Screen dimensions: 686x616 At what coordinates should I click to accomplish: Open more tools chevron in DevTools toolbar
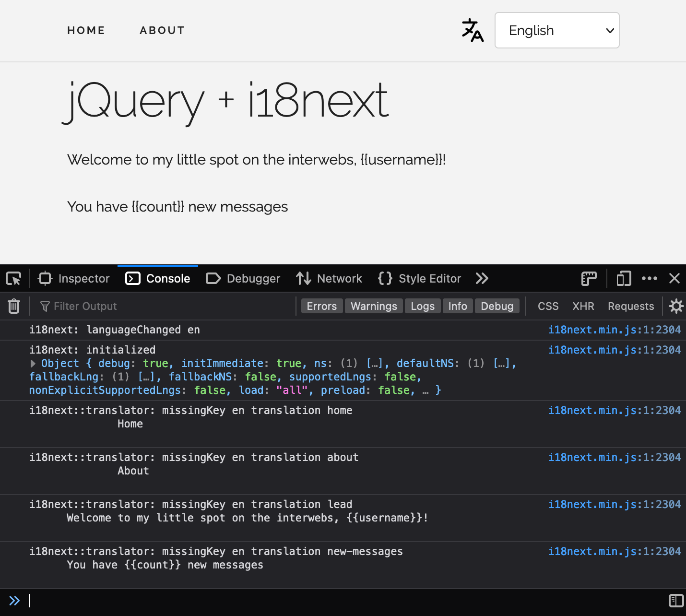482,278
